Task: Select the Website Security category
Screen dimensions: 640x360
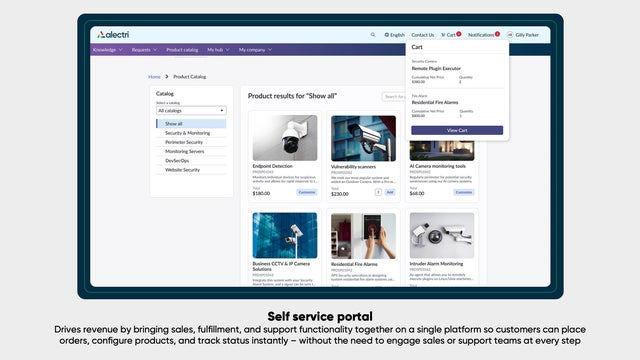Action: pyautogui.click(x=182, y=170)
